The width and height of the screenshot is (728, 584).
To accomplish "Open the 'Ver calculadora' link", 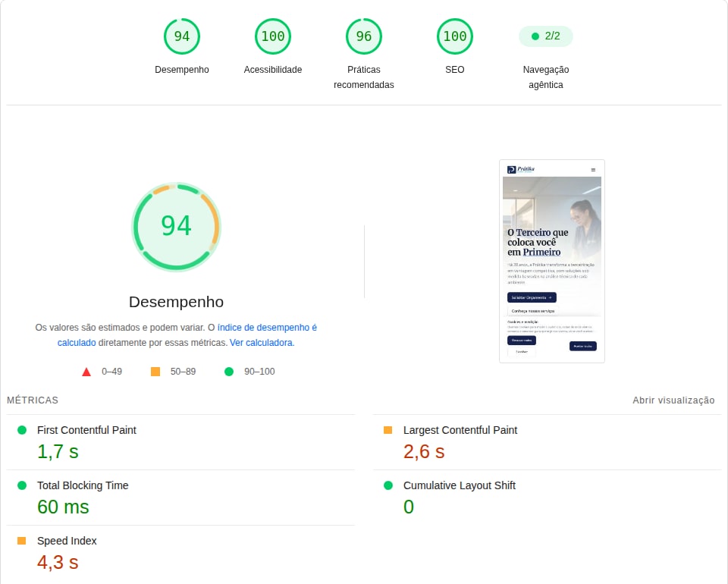I will [262, 343].
